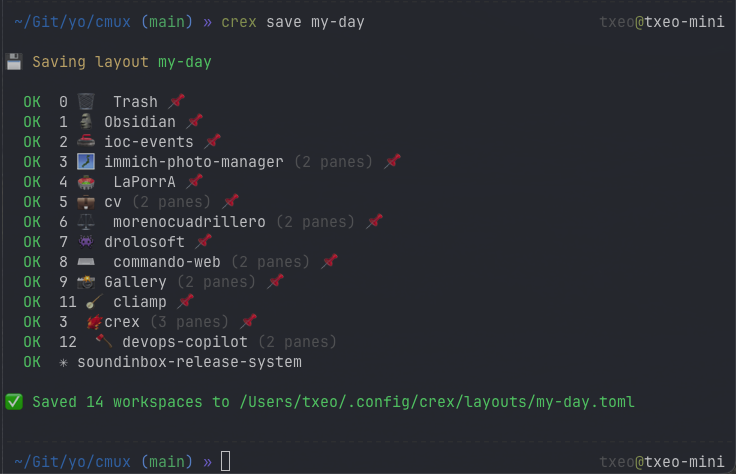Click the green checkmark icon beside Saved
Screen dimensions: 736x474
coord(14,402)
